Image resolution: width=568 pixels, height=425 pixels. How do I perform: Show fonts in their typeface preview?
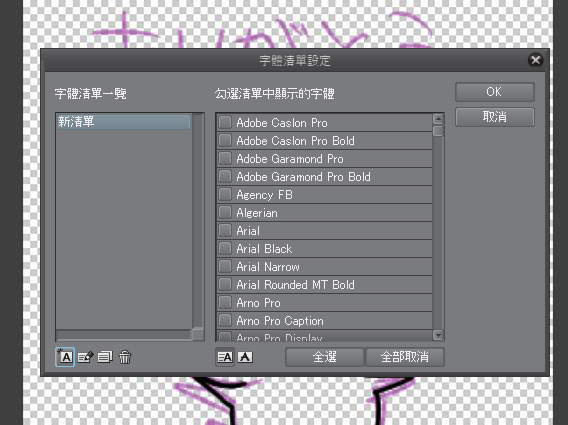coord(245,357)
